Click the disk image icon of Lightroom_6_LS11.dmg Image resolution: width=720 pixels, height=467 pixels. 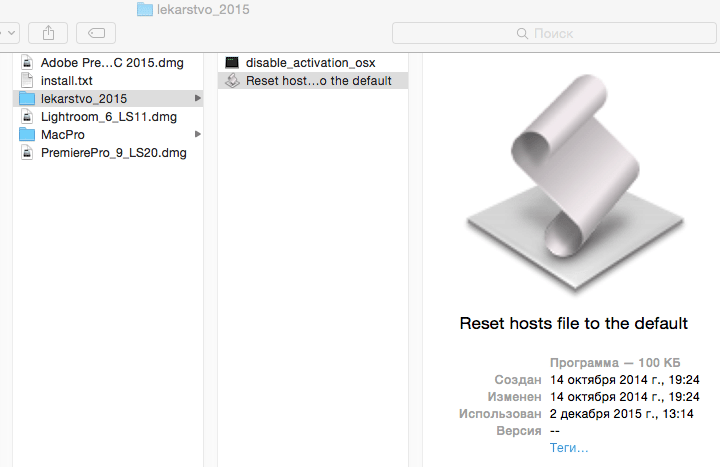tap(27, 117)
